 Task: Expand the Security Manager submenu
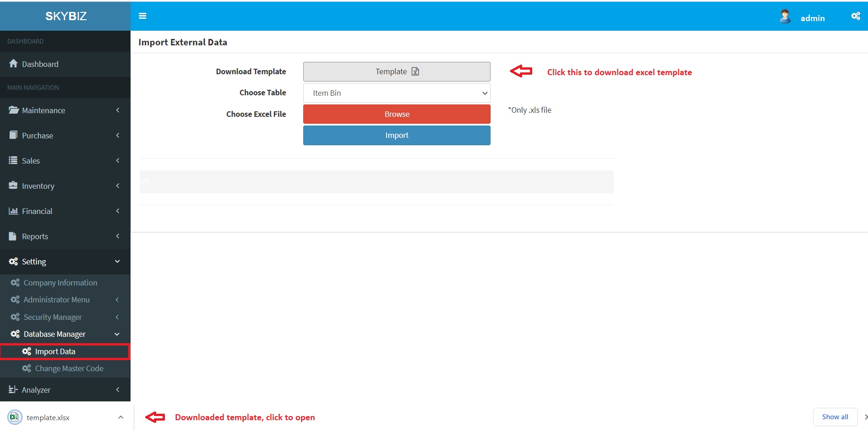click(117, 317)
